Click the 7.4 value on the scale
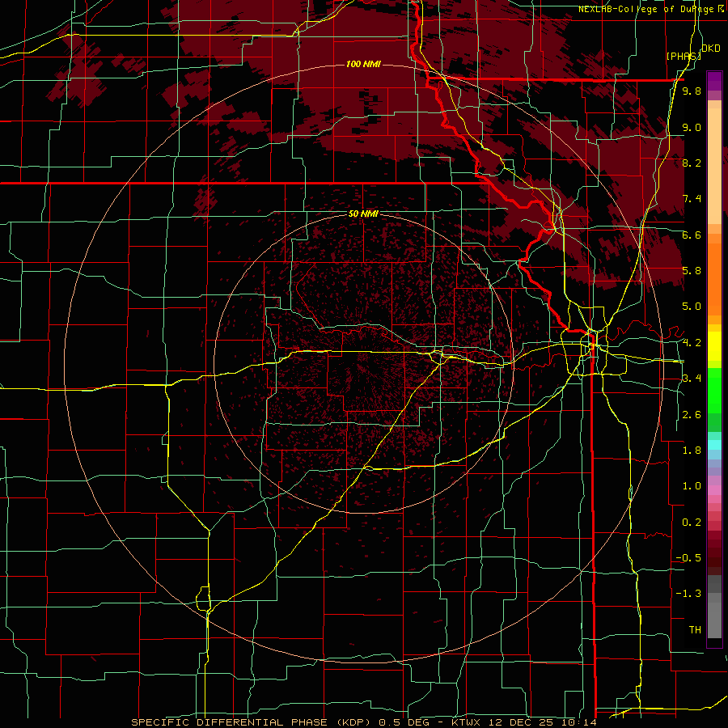 pyautogui.click(x=692, y=199)
